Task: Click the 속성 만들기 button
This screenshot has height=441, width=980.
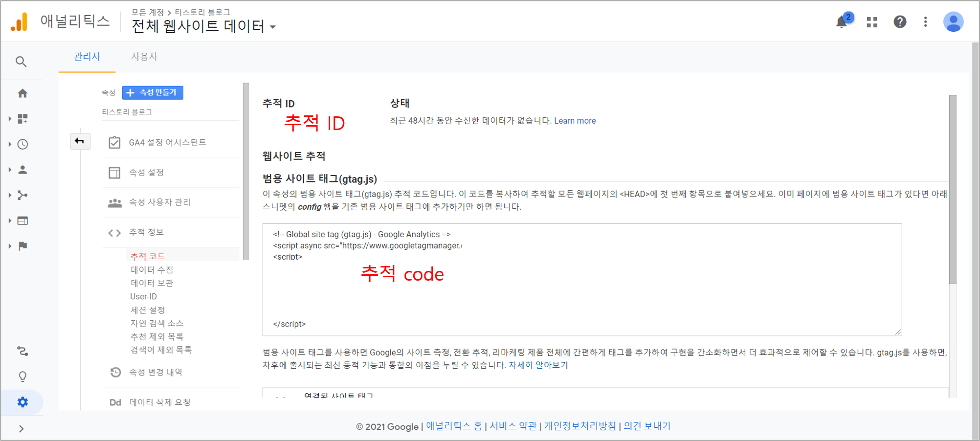Action: (153, 92)
